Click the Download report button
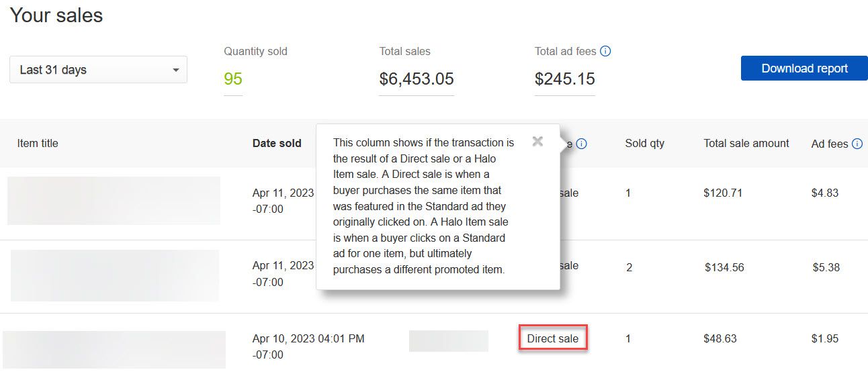868x378 pixels. pyautogui.click(x=804, y=68)
